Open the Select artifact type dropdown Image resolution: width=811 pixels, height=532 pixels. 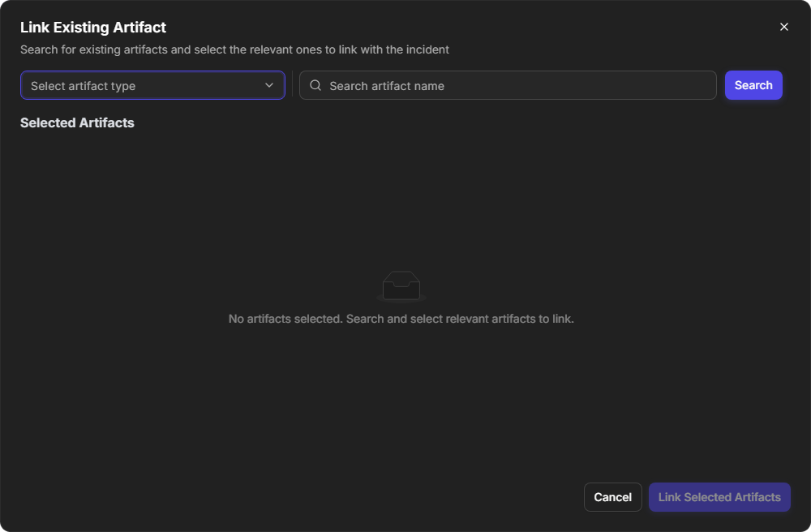[152, 85]
